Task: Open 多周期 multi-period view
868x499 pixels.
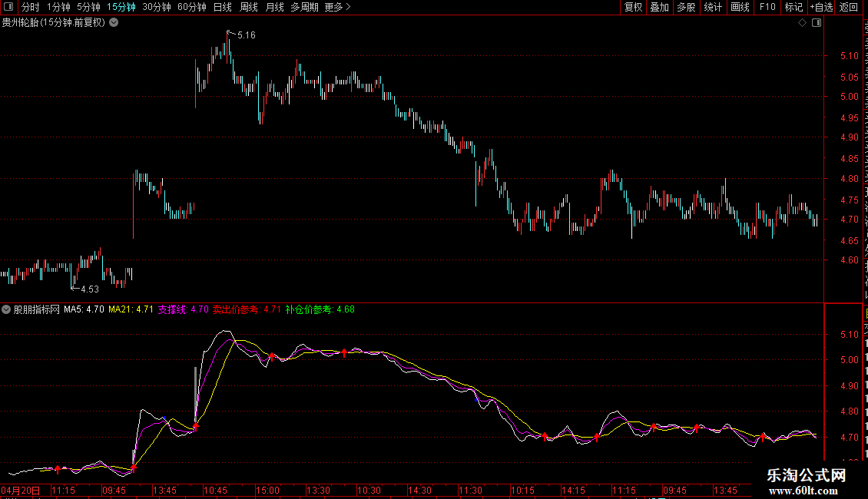Action: point(304,7)
